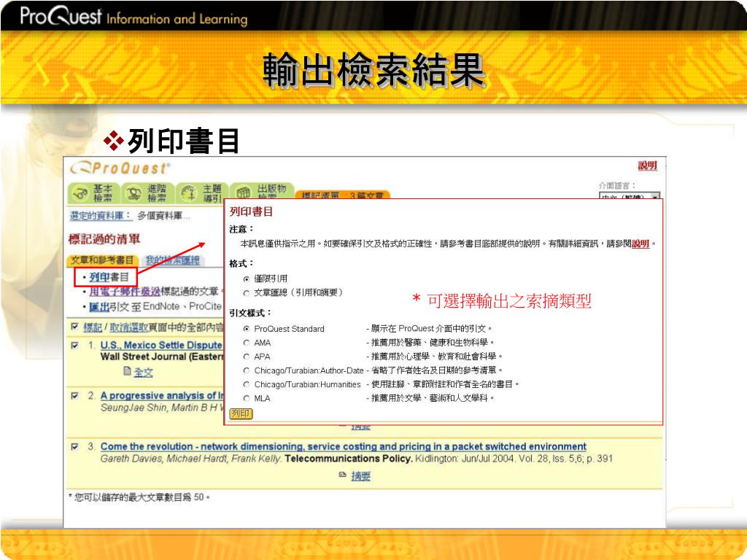Open article A progressive analysis
This screenshot has width=747, height=560.
coord(162,396)
